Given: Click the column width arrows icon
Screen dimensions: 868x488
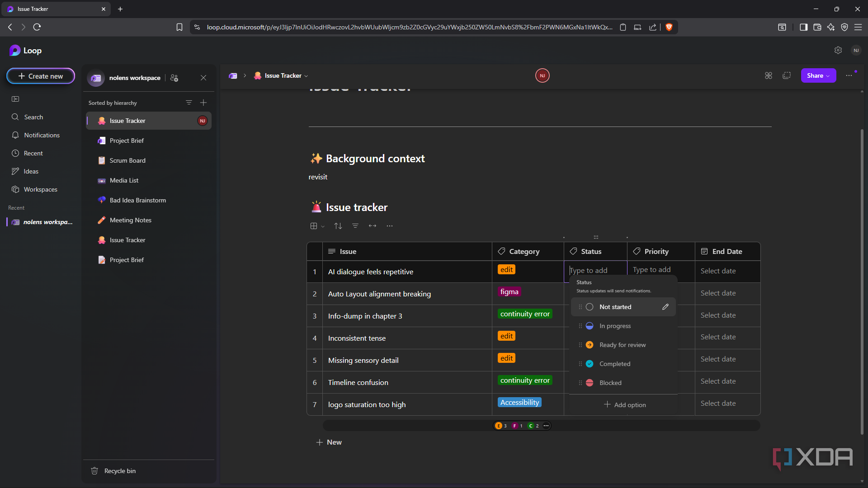Looking at the screenshot, I should click(373, 226).
